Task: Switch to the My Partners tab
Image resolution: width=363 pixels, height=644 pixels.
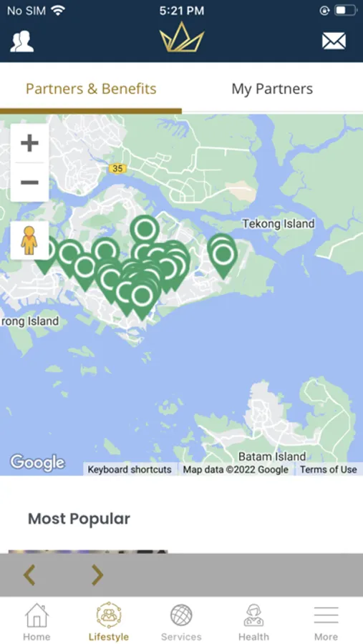Action: (x=272, y=89)
